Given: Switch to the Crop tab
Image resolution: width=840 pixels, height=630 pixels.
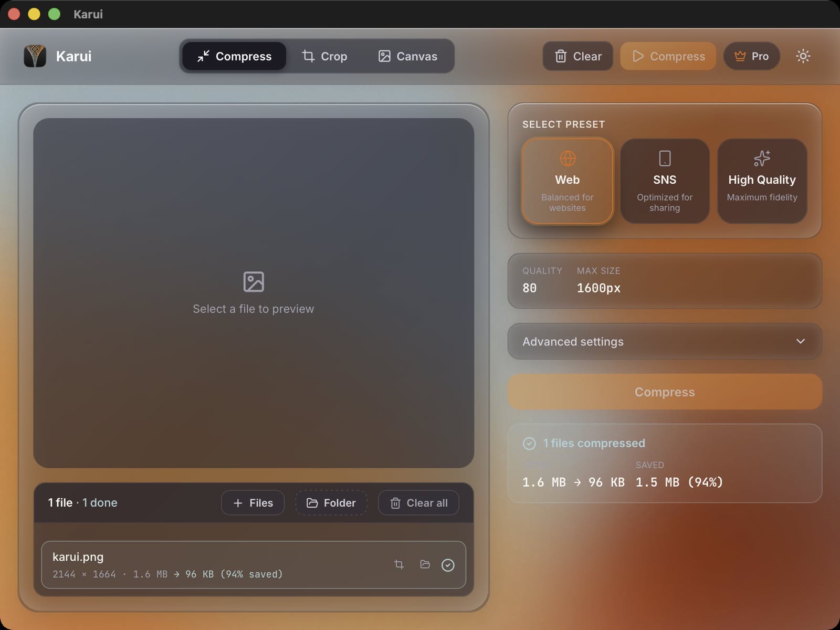Looking at the screenshot, I should pyautogui.click(x=325, y=56).
